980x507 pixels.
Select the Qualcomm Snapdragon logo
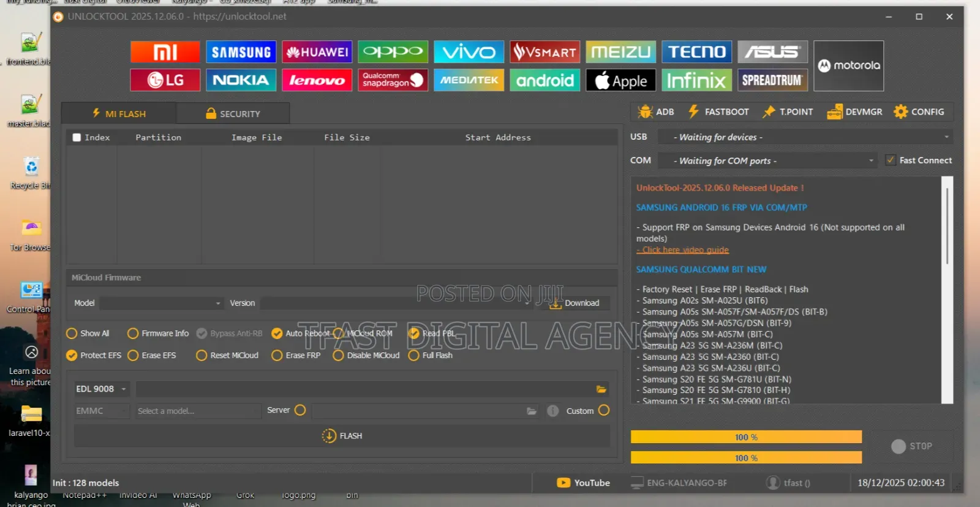(x=393, y=80)
